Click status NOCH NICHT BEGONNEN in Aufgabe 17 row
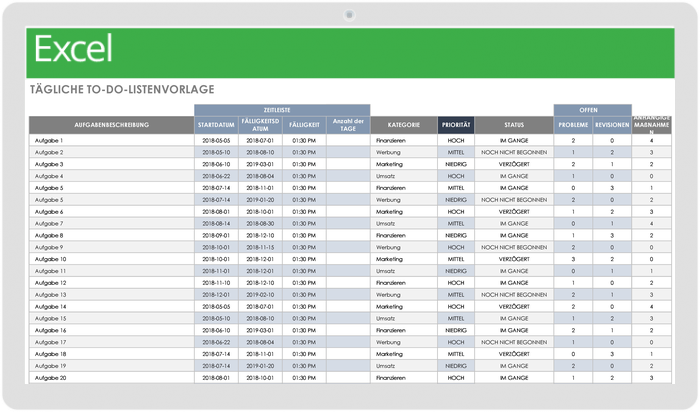The height and width of the screenshot is (412, 700). point(514,342)
